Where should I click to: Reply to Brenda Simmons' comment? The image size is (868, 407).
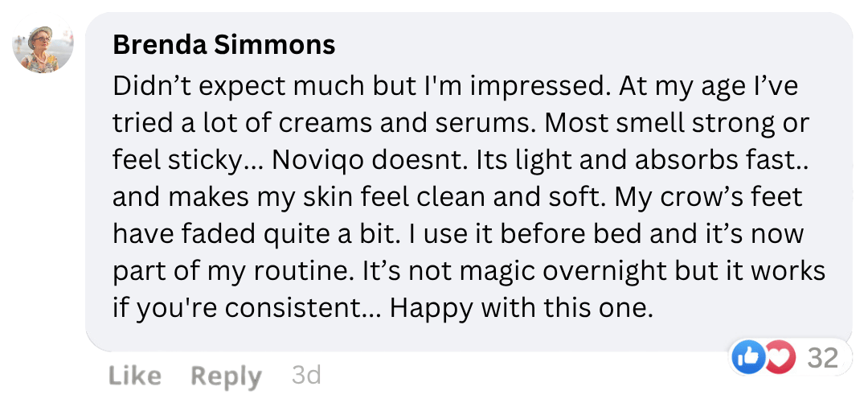pyautogui.click(x=226, y=376)
